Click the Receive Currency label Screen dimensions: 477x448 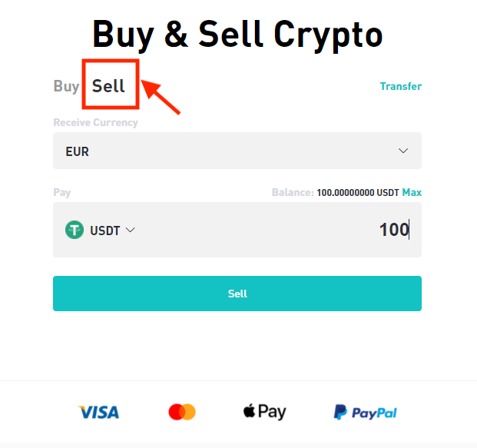click(x=95, y=122)
